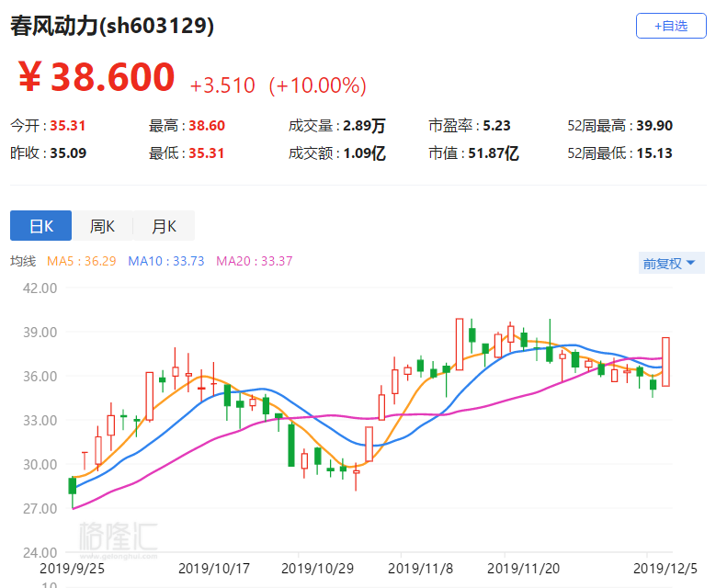This screenshot has height=588, width=727.
Task: Click the y-axis label 33.00
Action: tap(40, 420)
